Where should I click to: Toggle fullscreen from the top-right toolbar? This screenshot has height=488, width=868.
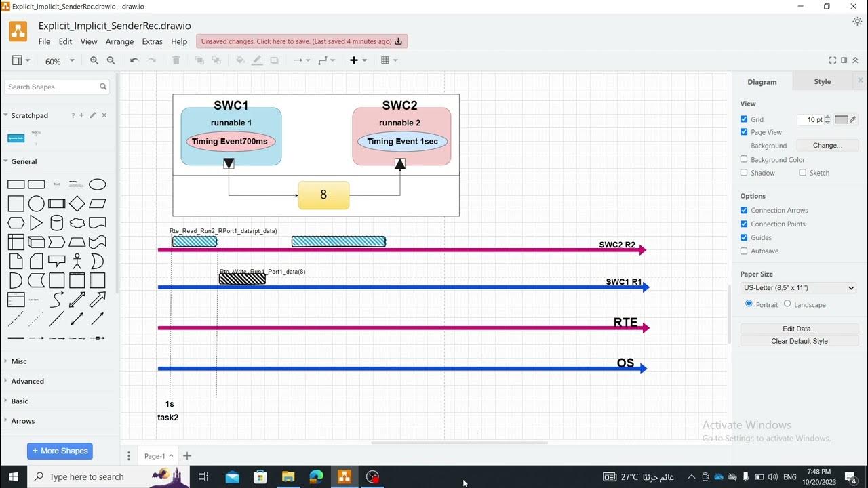pos(833,60)
